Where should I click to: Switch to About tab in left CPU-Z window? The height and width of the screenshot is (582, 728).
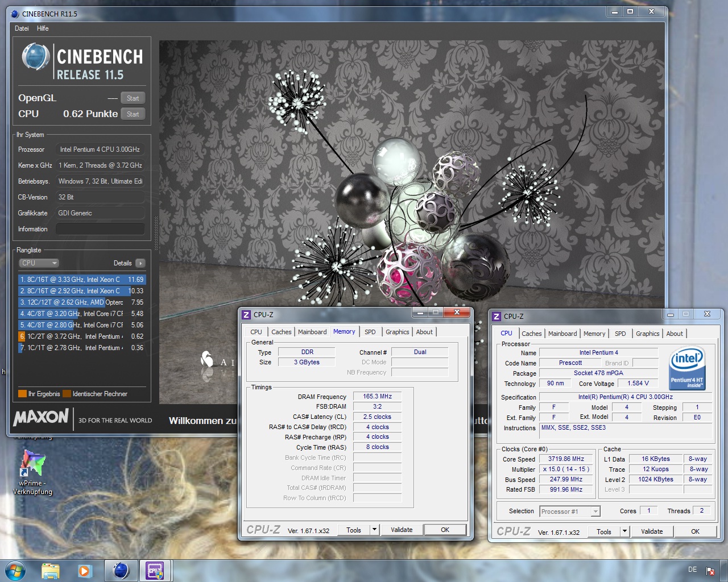(424, 332)
